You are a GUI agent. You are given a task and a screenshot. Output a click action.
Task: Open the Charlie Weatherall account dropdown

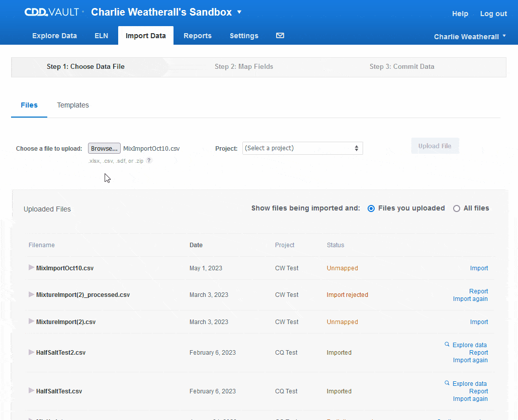pyautogui.click(x=469, y=36)
